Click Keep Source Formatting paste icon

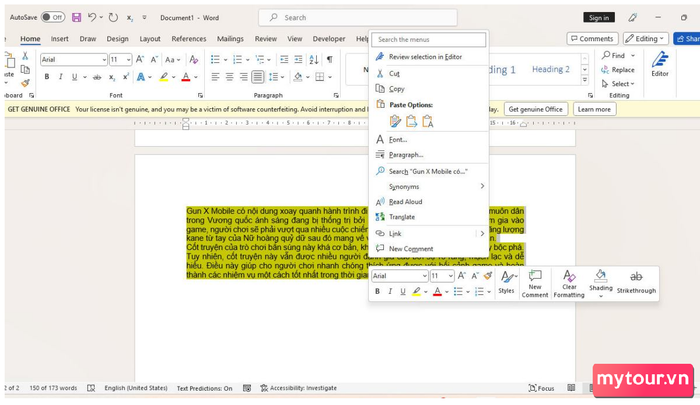click(x=395, y=121)
